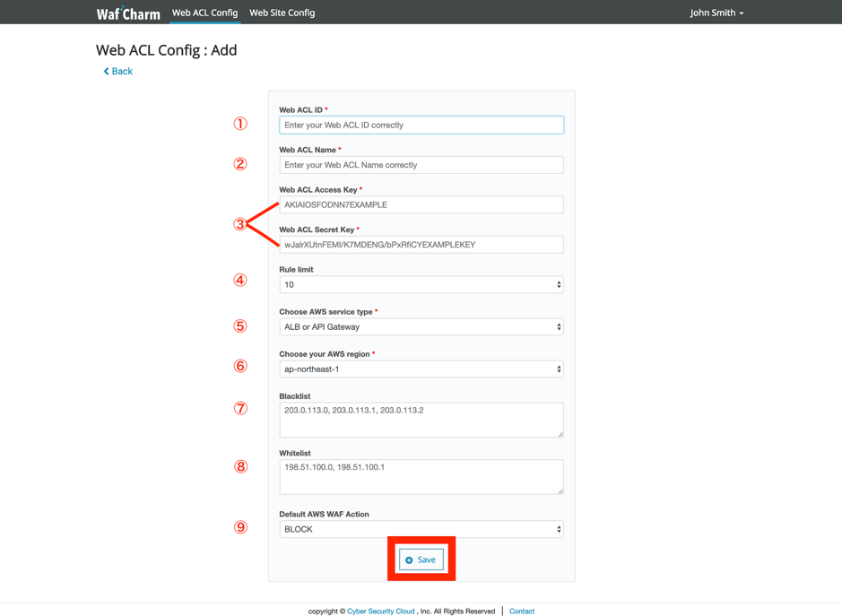
Task: Choose the AWS region dropdown
Action: pos(421,369)
